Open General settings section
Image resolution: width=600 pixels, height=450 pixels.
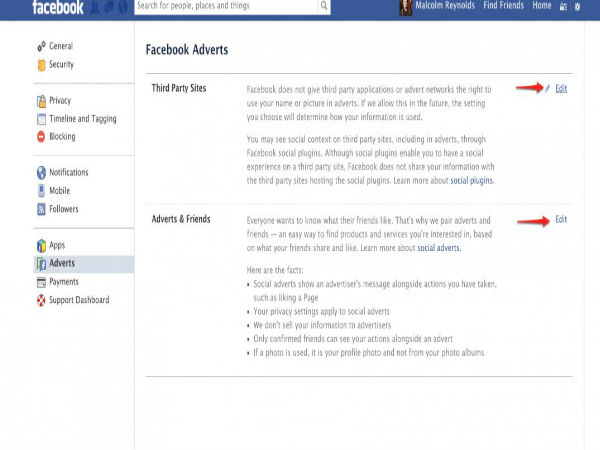[60, 46]
